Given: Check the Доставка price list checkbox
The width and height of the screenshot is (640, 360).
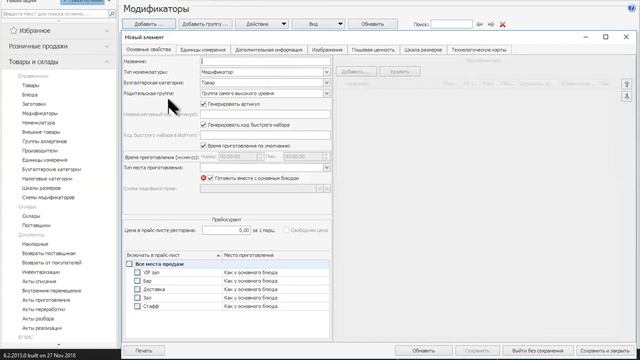Looking at the screenshot, I should click(137, 289).
